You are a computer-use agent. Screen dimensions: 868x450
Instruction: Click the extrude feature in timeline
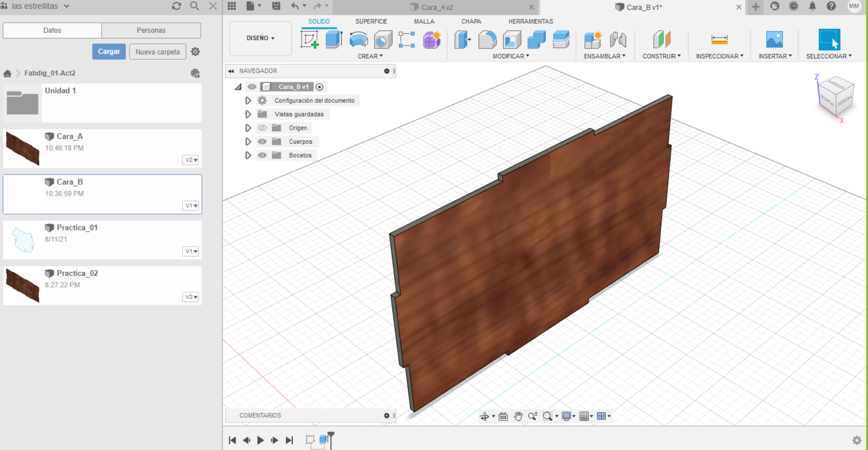point(324,440)
